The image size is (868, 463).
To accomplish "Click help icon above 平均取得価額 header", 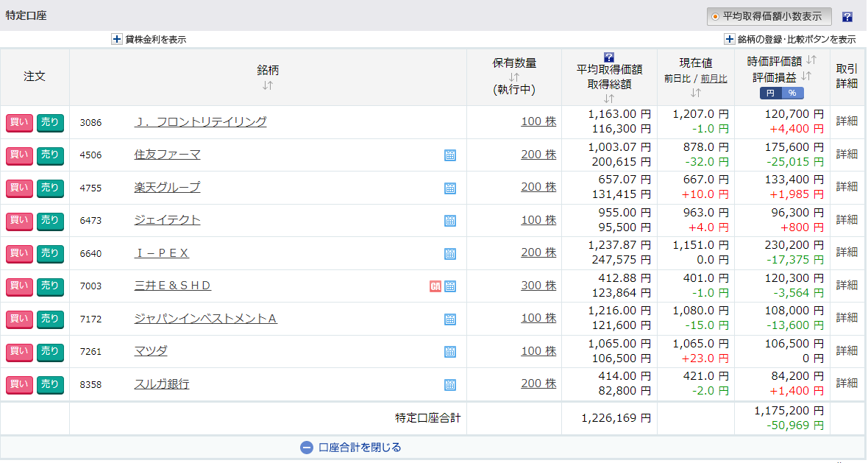I will (609, 57).
